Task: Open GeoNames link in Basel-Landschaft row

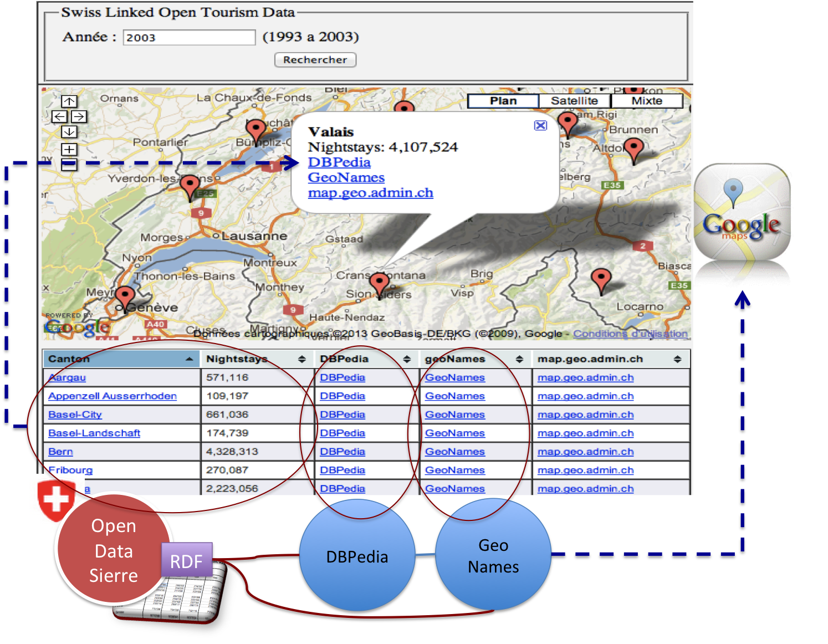Action: 455,433
